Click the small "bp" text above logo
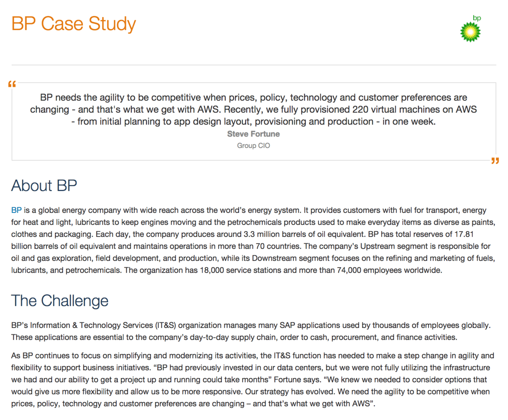This screenshot has width=508, height=420. (x=477, y=18)
